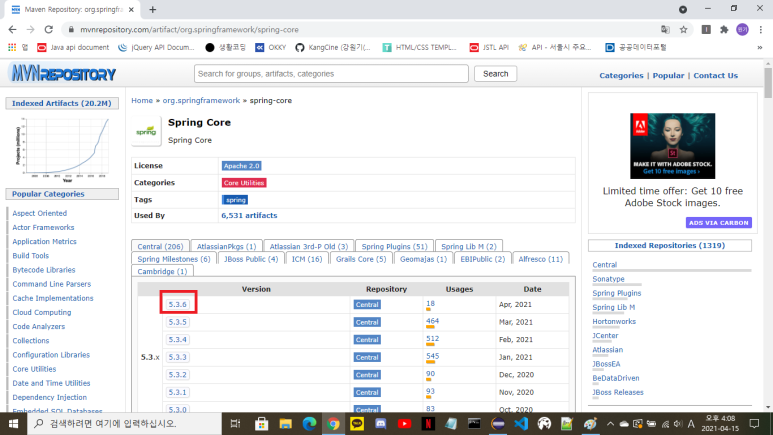Click the address bar URL
The image size is (773, 435).
189,30
